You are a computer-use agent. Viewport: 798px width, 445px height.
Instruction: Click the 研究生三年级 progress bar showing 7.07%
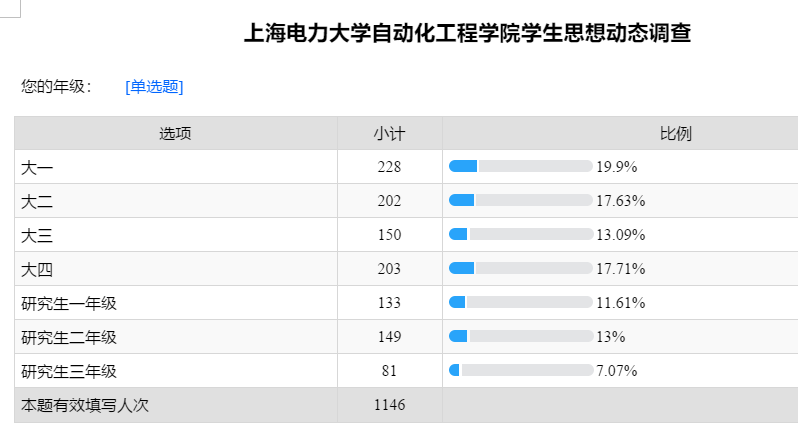(x=521, y=370)
